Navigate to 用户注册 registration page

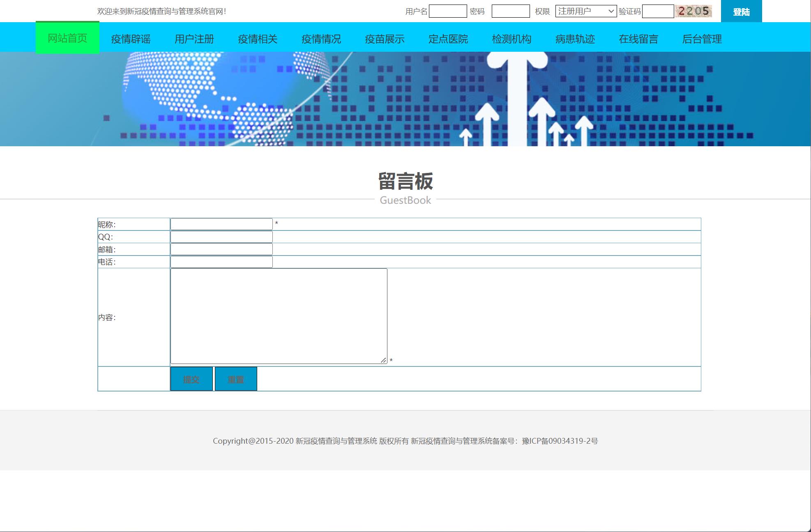coord(194,39)
